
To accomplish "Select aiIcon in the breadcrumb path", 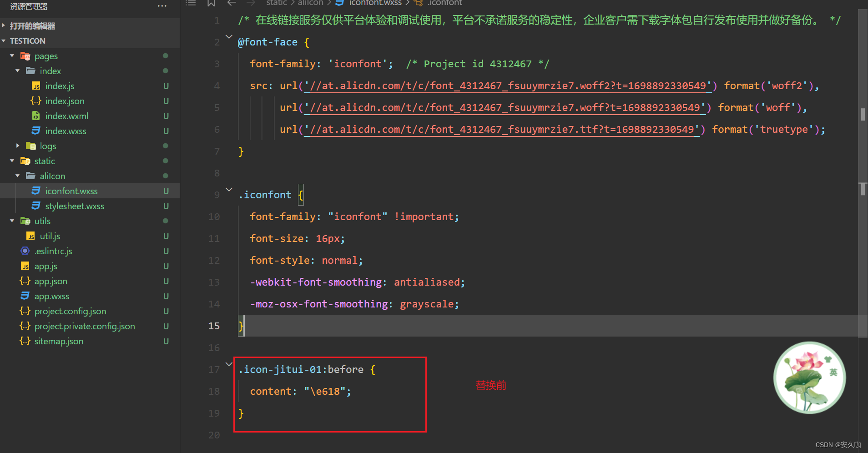I will (x=310, y=3).
